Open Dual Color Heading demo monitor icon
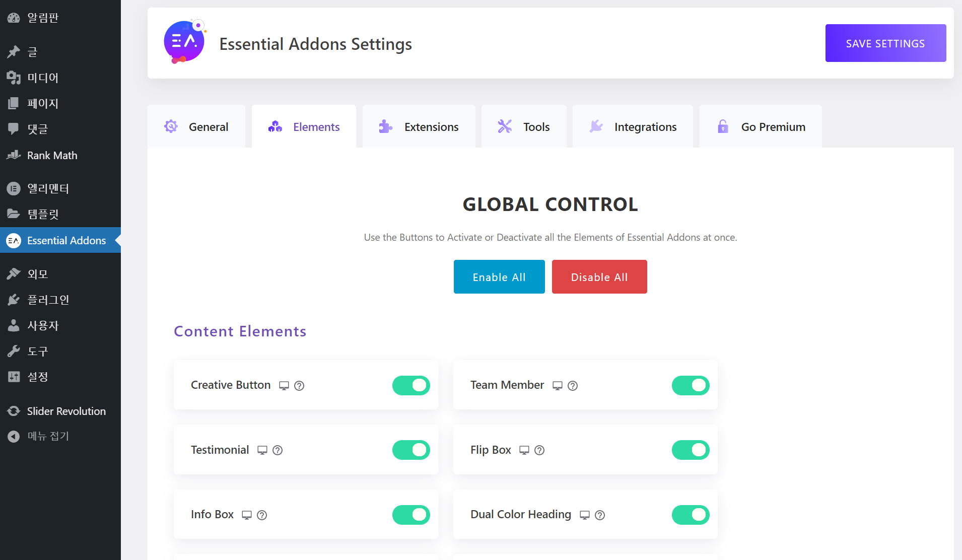962x560 pixels. (x=585, y=515)
